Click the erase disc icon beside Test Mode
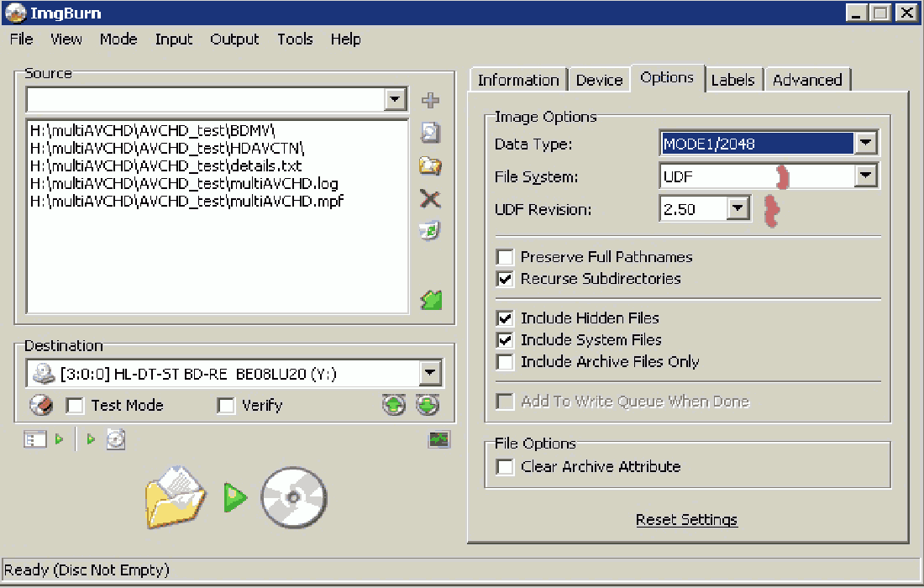The width and height of the screenshot is (924, 588). (41, 406)
